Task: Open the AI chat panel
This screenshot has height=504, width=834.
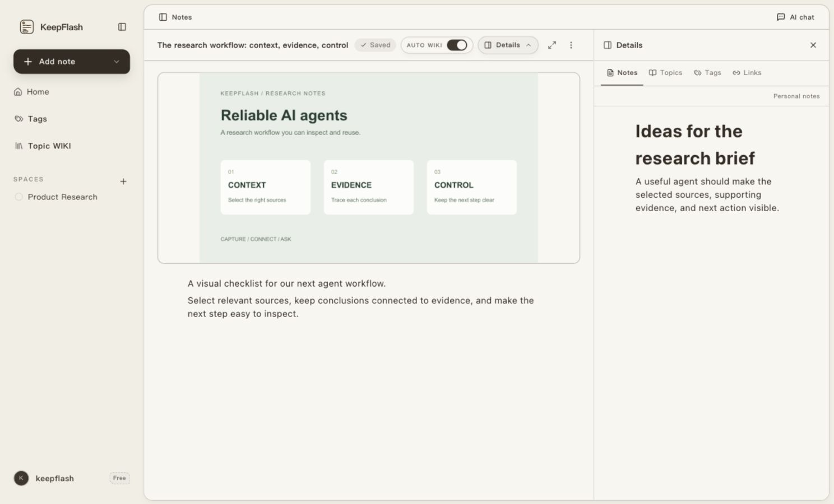Action: pos(795,17)
